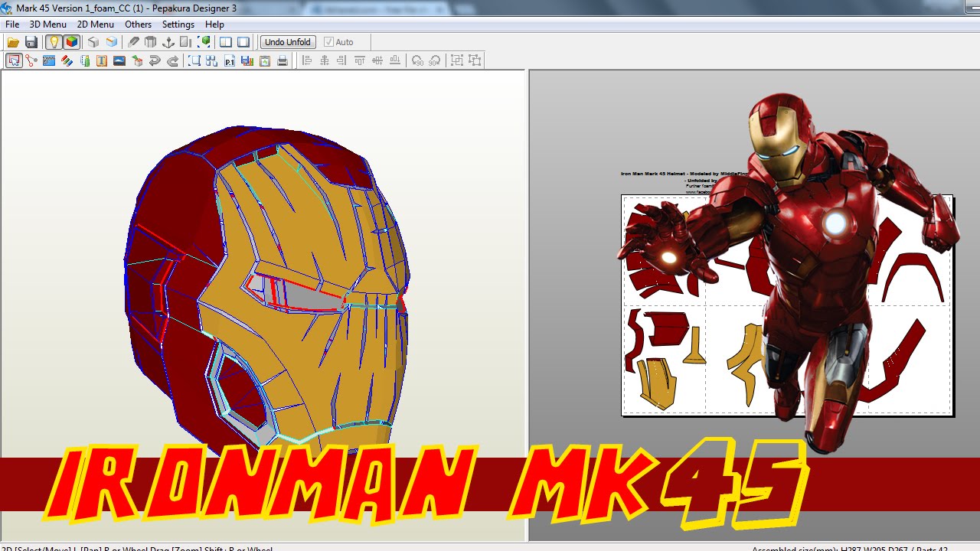Image resolution: width=980 pixels, height=551 pixels.
Task: Click the align top edges icon
Action: point(360,60)
